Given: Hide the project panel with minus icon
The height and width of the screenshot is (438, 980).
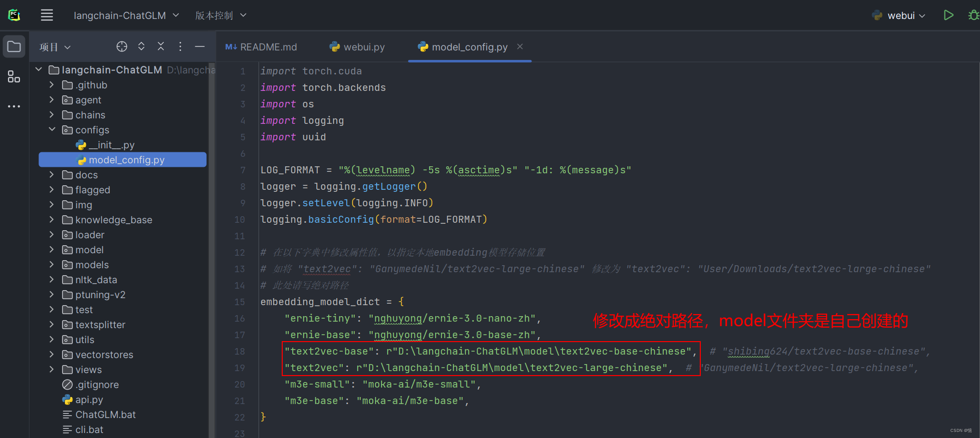Looking at the screenshot, I should 200,46.
